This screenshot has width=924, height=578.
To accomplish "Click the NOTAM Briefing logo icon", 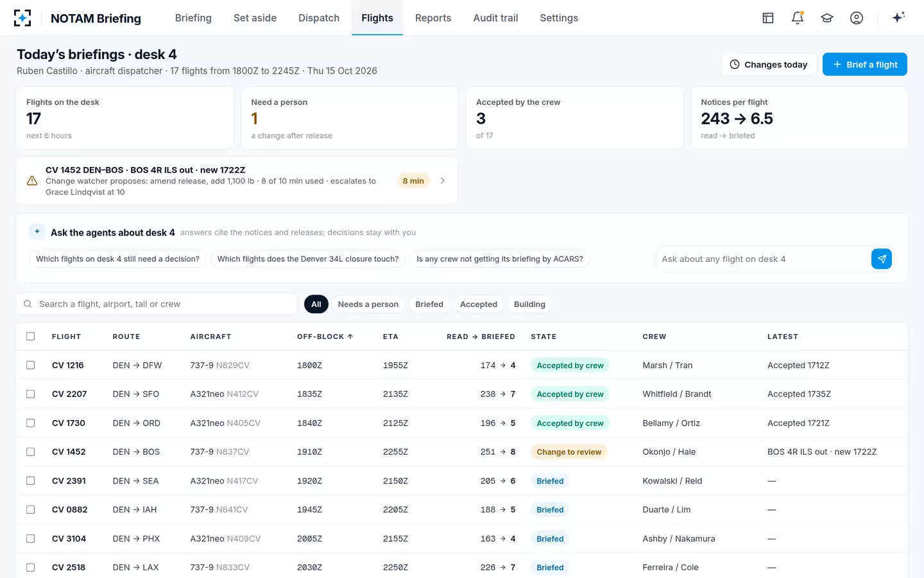I will [x=22, y=18].
